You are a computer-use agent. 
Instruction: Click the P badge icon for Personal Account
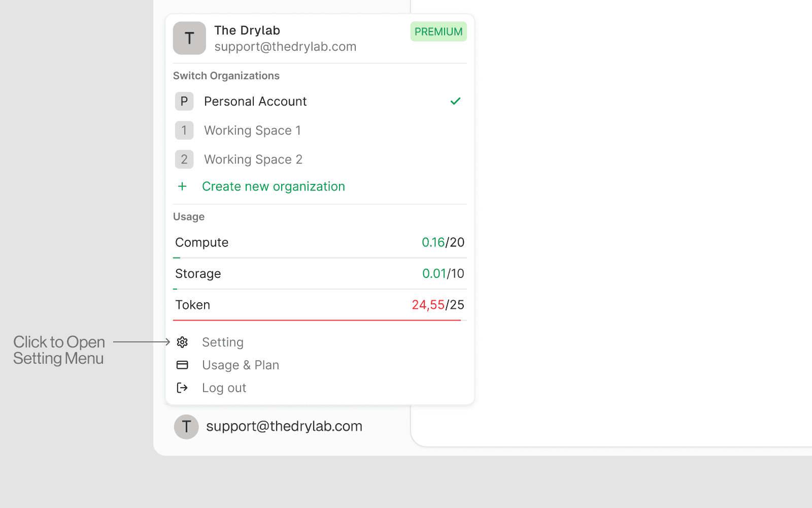(184, 102)
